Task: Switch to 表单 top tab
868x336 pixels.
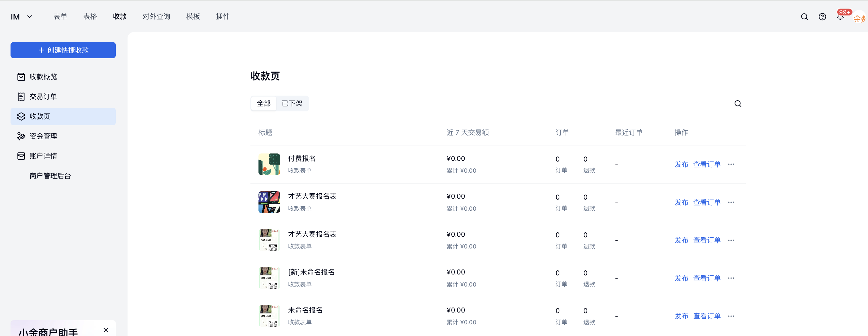Action: pos(60,16)
